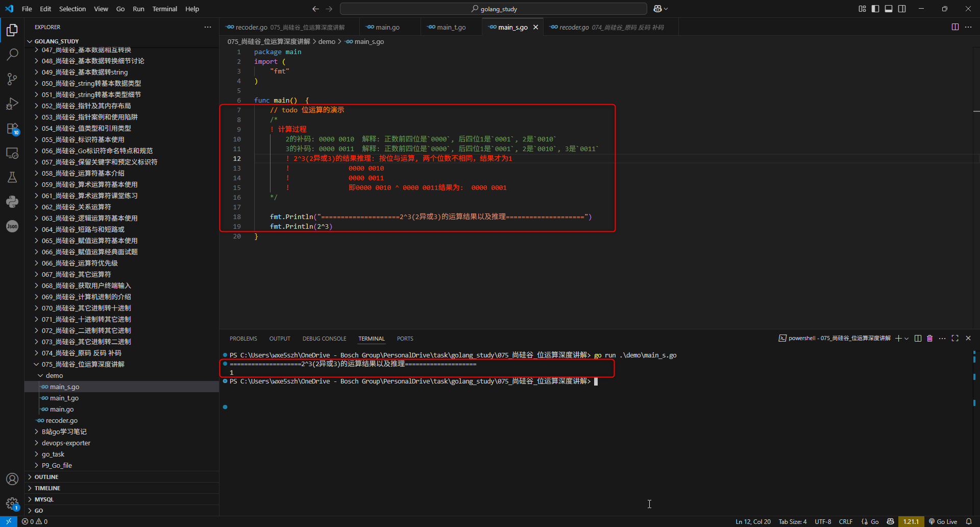The image size is (980, 527).
Task: Open the Search view in the activity bar
Action: 12,54
